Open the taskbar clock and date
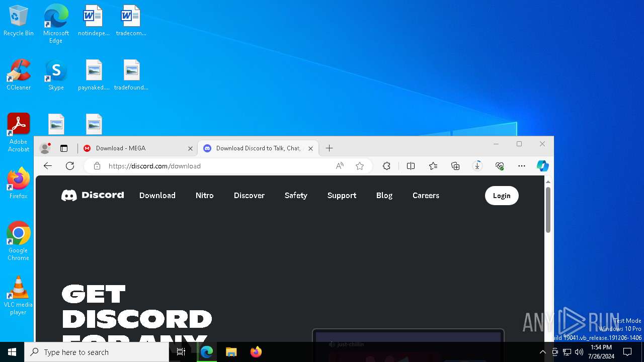This screenshot has height=362, width=644. click(x=601, y=352)
